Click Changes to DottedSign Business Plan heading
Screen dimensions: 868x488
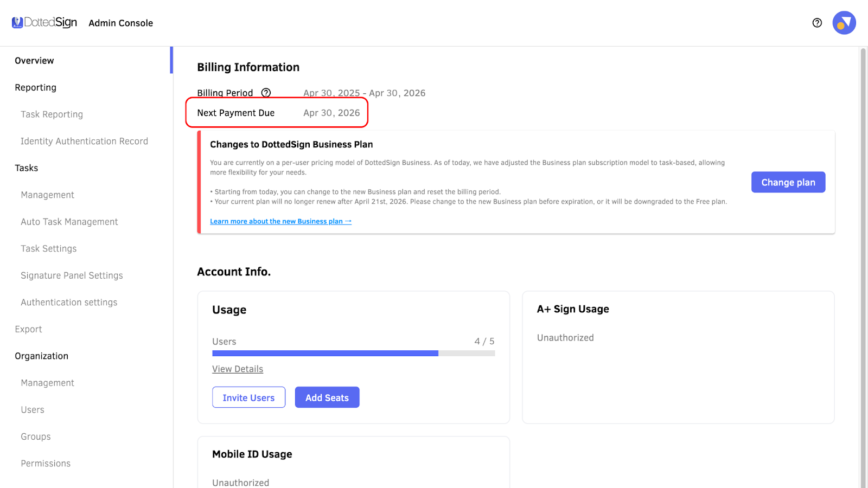(x=291, y=144)
